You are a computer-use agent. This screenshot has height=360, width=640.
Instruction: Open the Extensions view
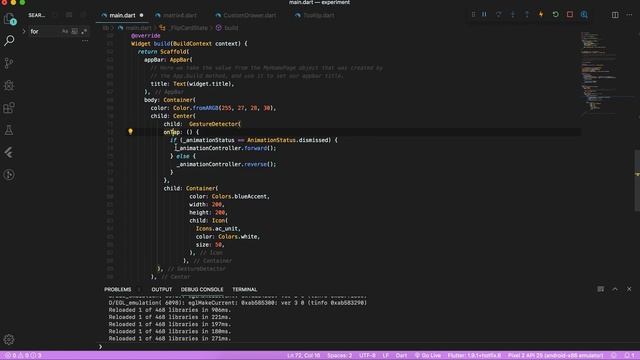[x=9, y=108]
